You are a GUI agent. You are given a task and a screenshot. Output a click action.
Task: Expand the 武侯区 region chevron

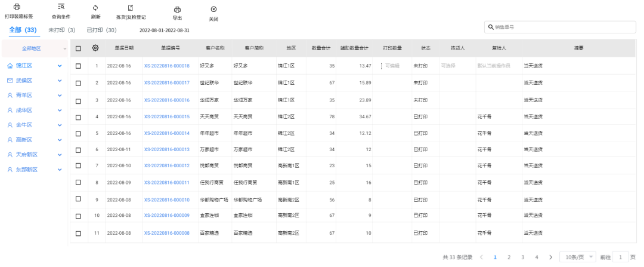point(60,81)
